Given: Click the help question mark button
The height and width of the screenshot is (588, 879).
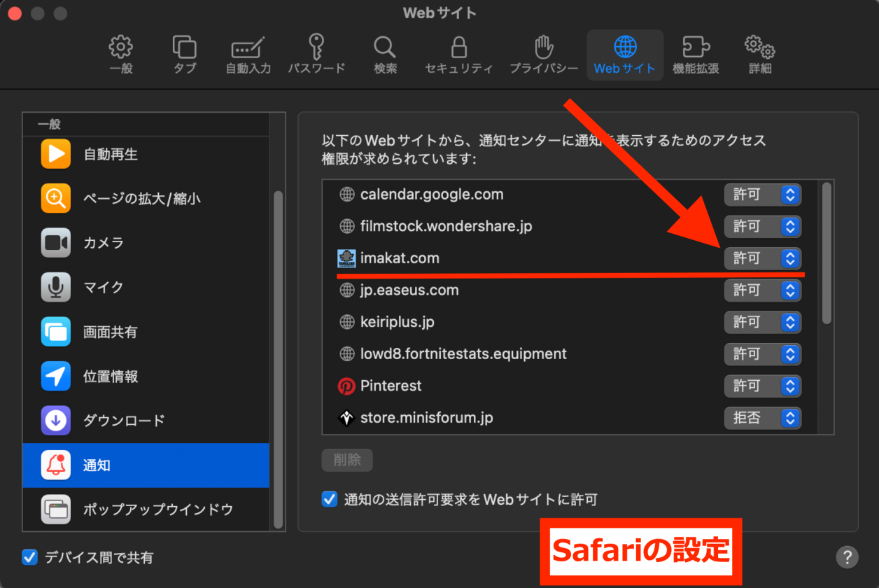Looking at the screenshot, I should [847, 557].
